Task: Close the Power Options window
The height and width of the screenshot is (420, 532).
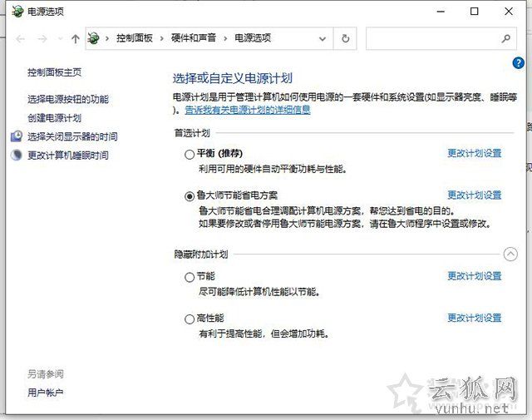Action: pyautogui.click(x=508, y=12)
